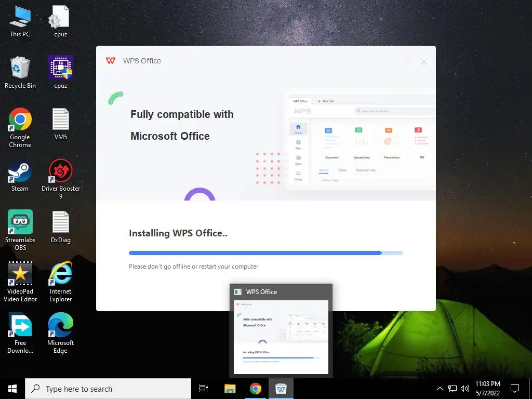Click the WPS Office logo in installer title
532x399 pixels.
pyautogui.click(x=111, y=61)
